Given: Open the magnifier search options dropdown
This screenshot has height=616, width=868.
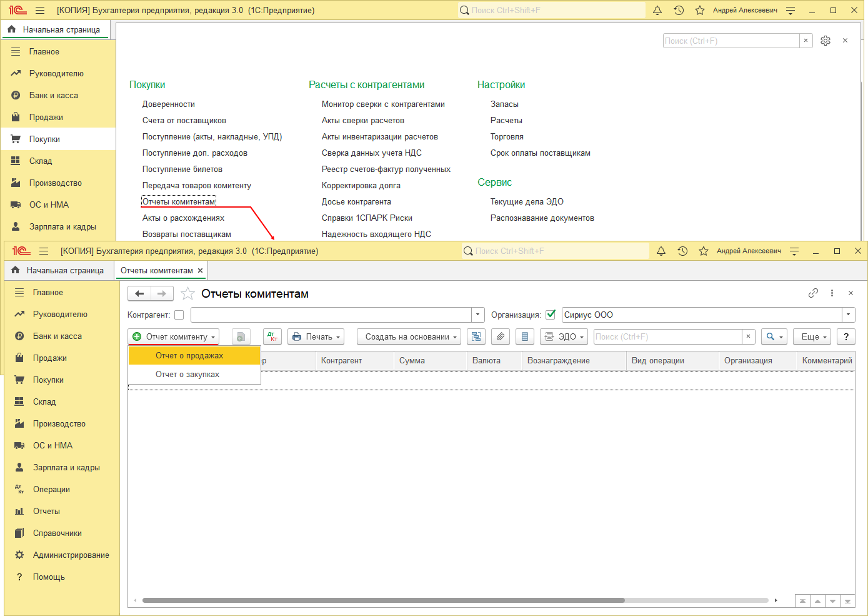Looking at the screenshot, I should pyautogui.click(x=774, y=336).
